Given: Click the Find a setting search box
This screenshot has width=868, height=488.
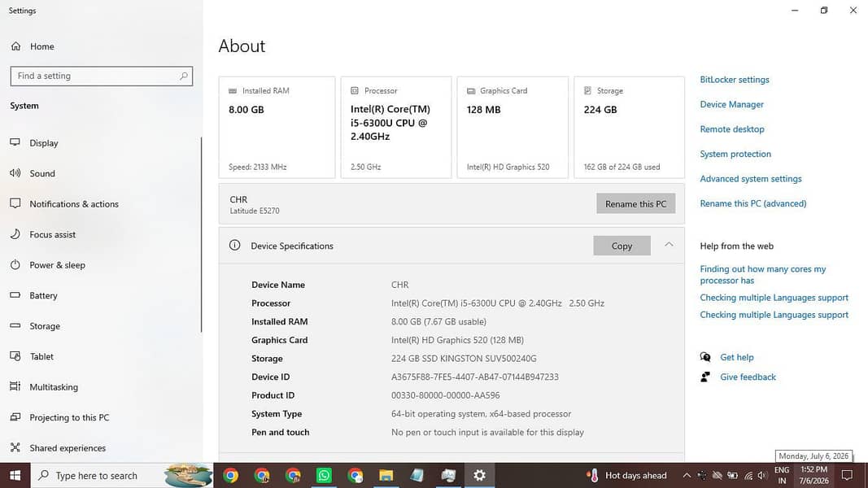Looking at the screenshot, I should click(x=102, y=76).
